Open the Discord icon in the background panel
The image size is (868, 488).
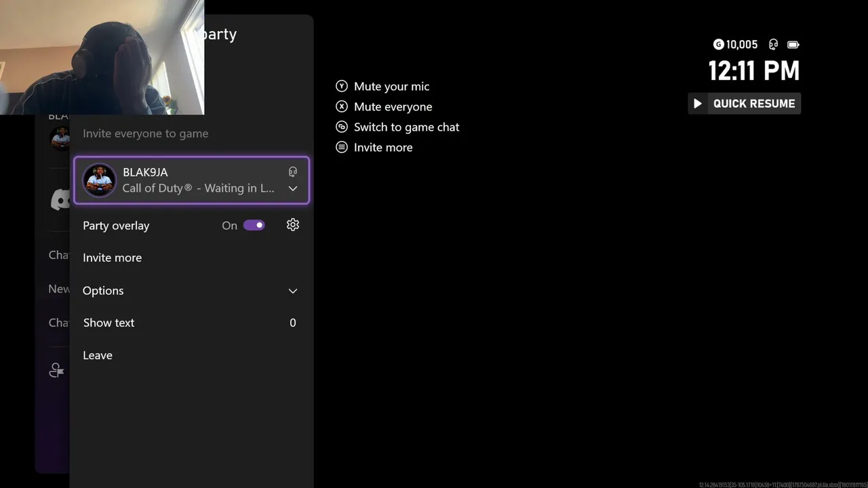point(60,199)
